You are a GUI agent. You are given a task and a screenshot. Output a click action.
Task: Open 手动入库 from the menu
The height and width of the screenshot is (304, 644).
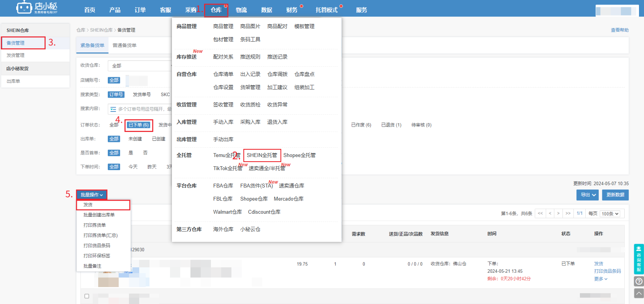[223, 122]
